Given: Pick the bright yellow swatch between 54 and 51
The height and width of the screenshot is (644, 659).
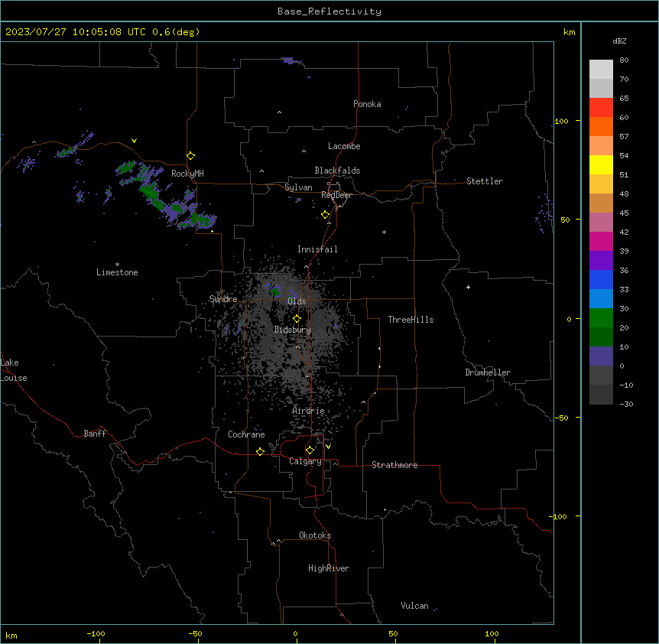Looking at the screenshot, I should [601, 164].
